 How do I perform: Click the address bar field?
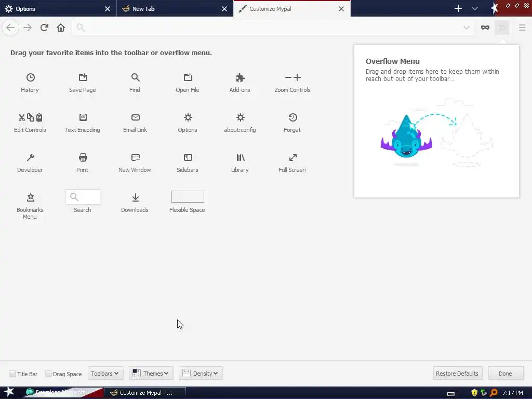pos(273,28)
